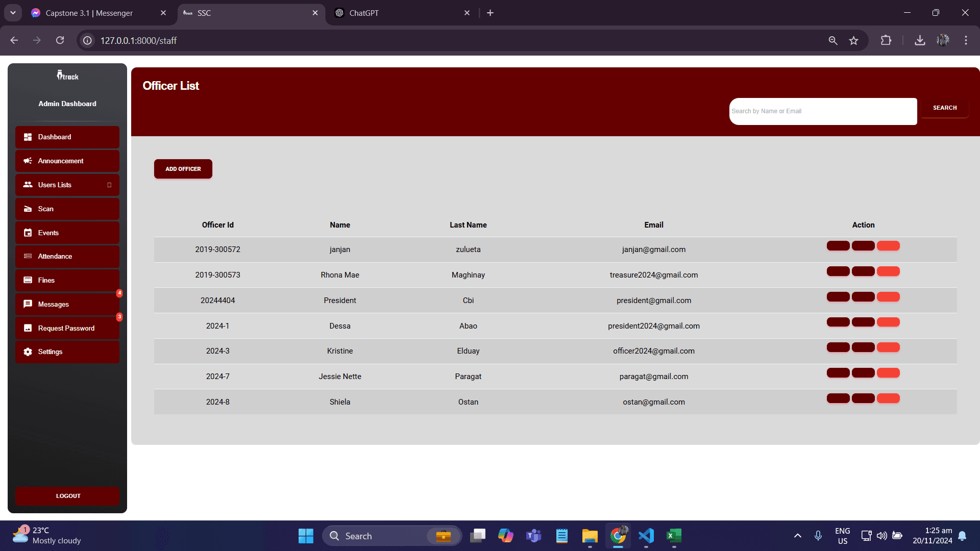Open Excel from the taskbar

click(674, 536)
